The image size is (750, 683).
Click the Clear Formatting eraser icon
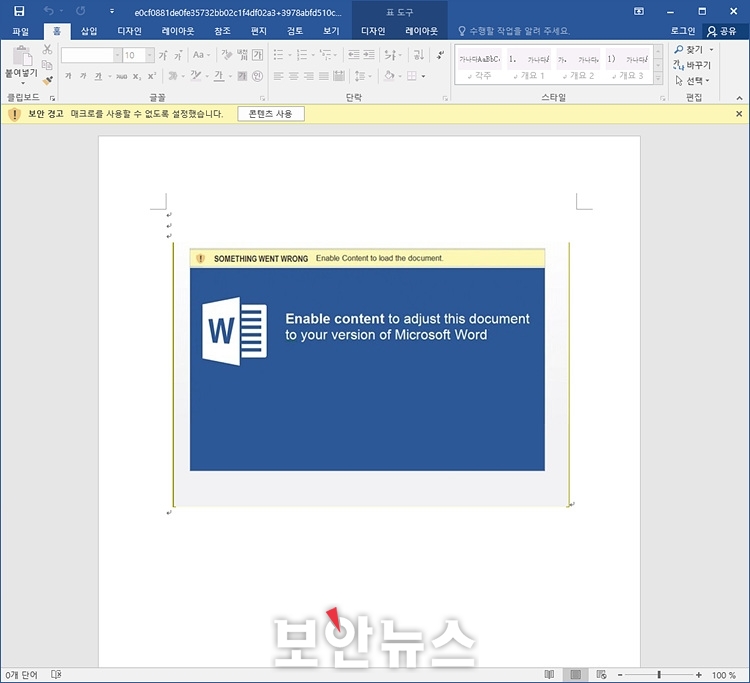point(226,55)
